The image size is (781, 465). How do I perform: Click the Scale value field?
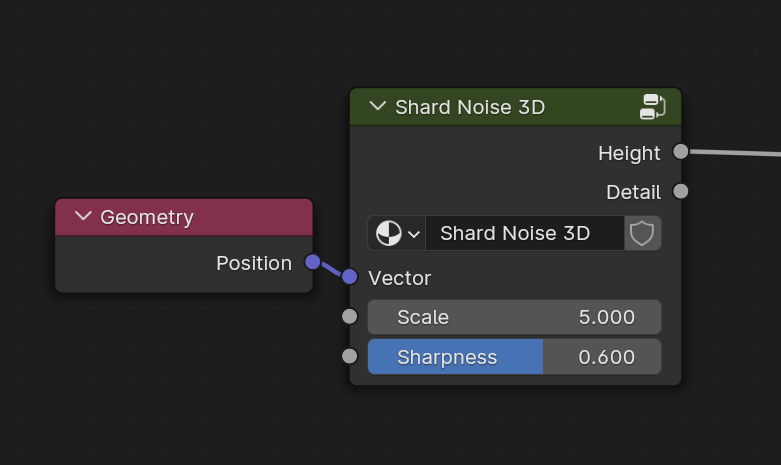pyautogui.click(x=514, y=317)
